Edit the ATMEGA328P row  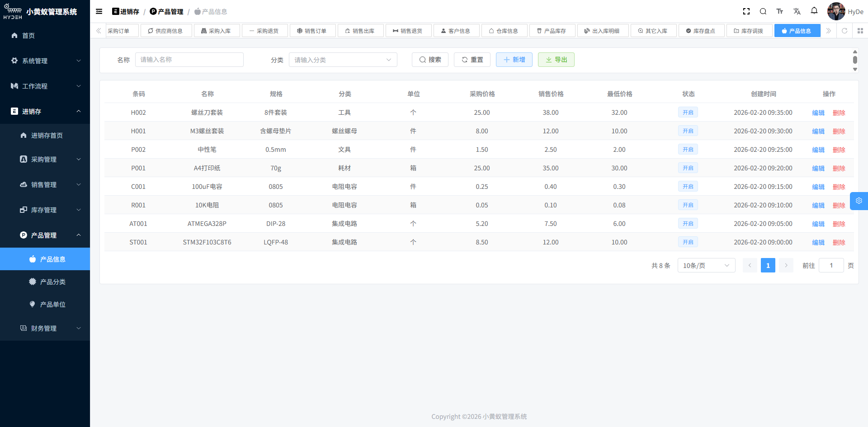[818, 224]
